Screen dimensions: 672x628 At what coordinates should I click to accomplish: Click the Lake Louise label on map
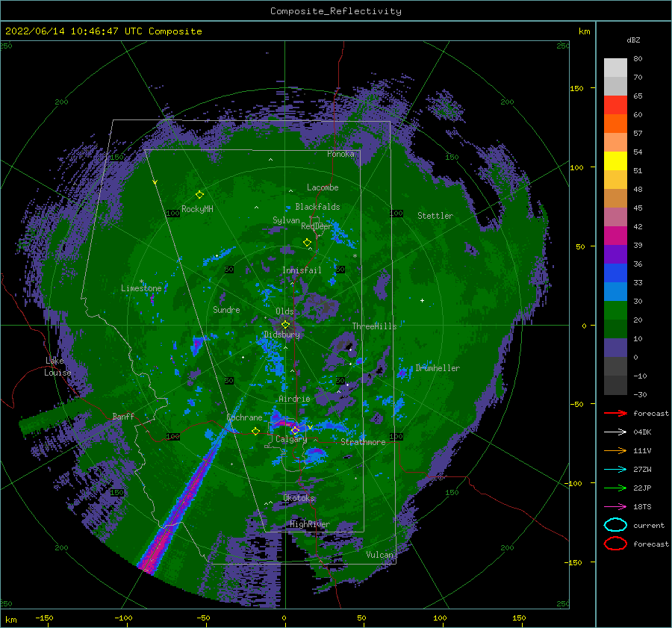point(57,367)
